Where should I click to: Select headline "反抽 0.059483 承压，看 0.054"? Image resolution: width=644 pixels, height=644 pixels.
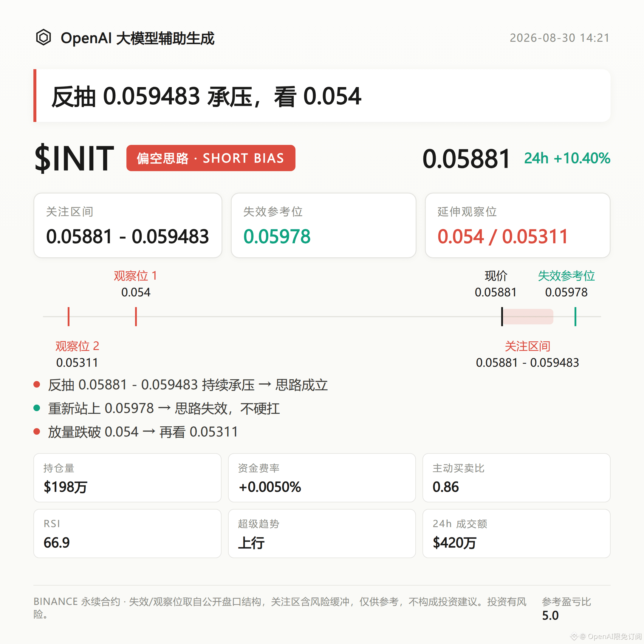click(206, 96)
